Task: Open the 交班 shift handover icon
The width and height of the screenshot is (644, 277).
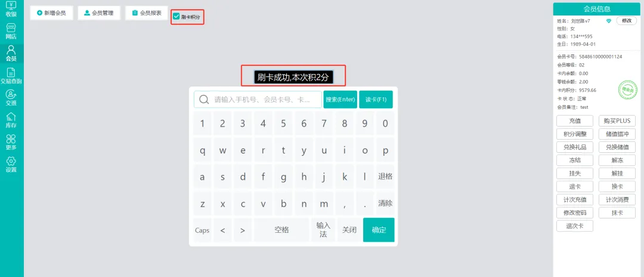Action: point(11,98)
